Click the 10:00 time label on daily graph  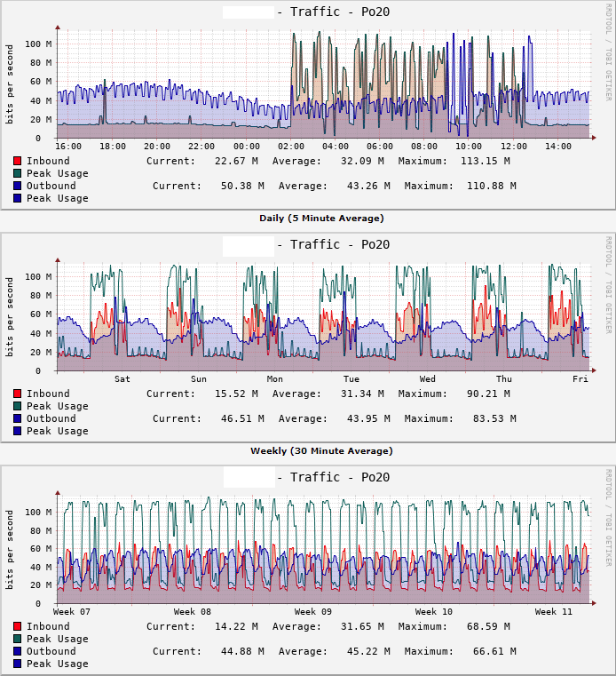tap(469, 147)
